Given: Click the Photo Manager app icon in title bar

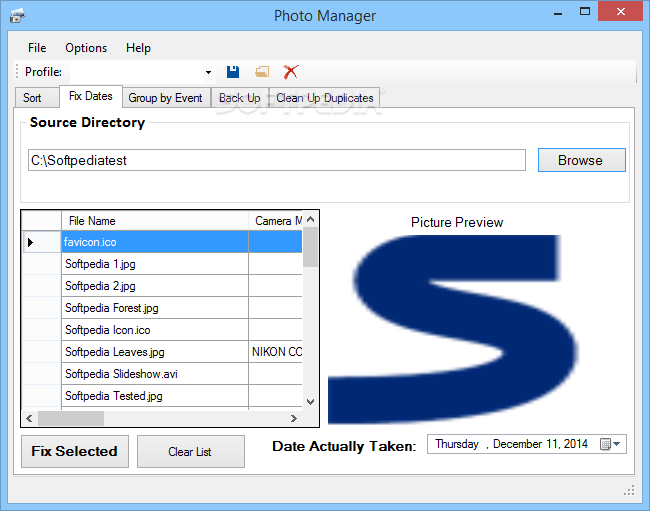Looking at the screenshot, I should 17,16.
